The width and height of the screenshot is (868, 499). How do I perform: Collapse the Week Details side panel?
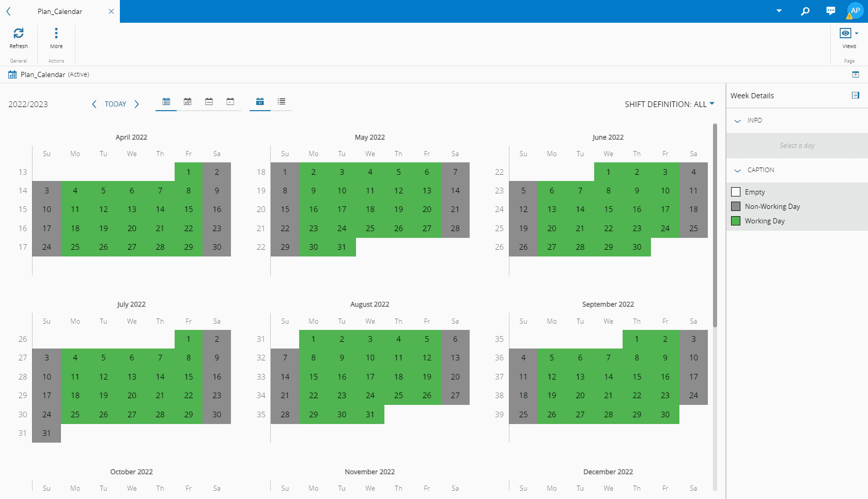click(x=855, y=95)
